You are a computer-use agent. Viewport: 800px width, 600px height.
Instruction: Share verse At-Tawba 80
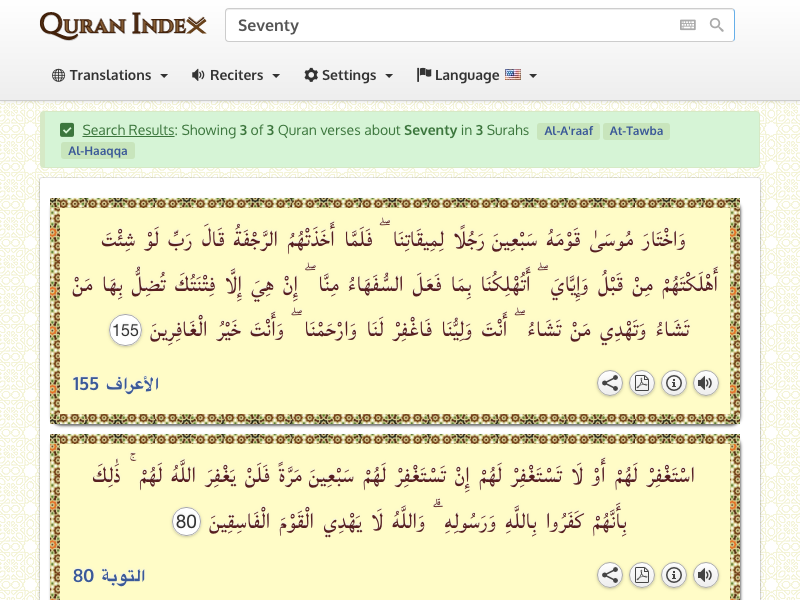(x=610, y=575)
